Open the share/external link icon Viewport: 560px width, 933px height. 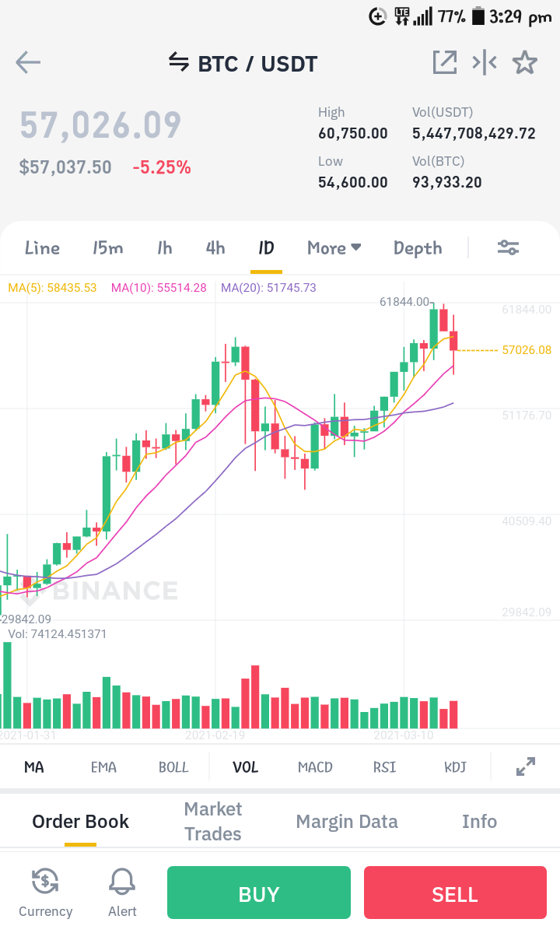445,62
